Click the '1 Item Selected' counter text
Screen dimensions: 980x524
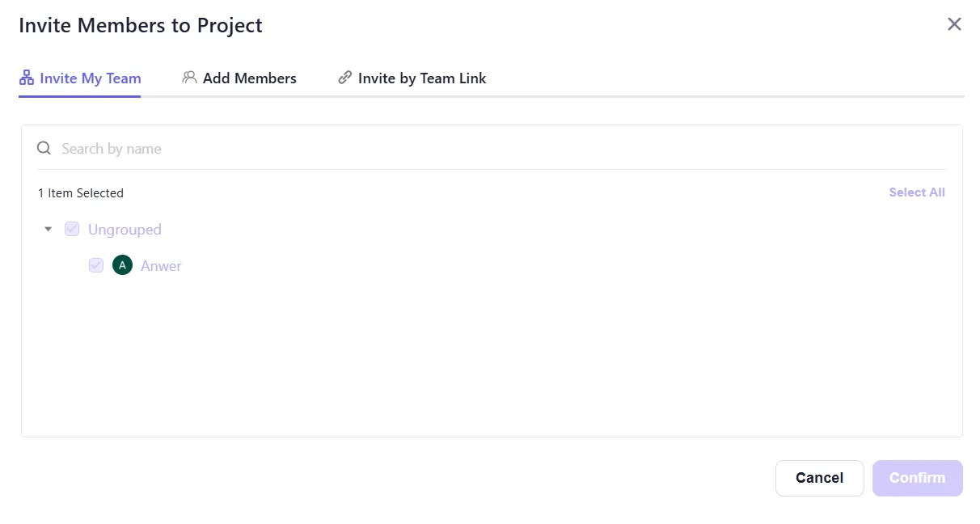click(81, 193)
